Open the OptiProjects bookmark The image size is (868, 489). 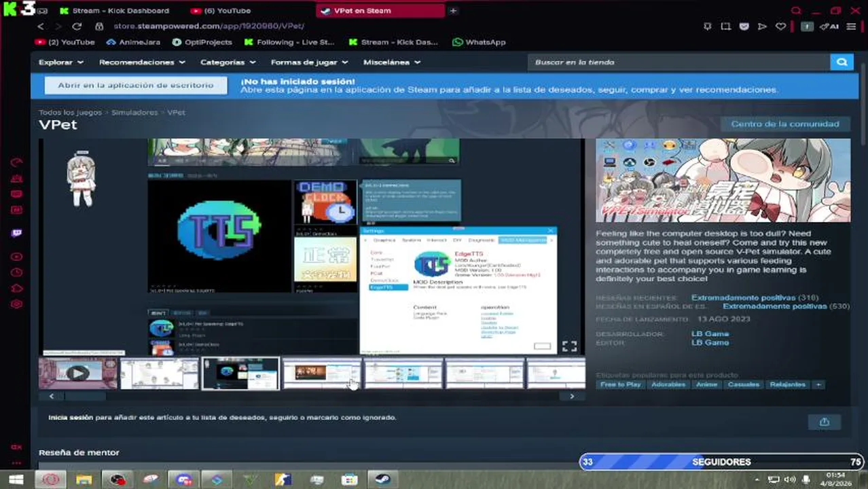point(202,42)
